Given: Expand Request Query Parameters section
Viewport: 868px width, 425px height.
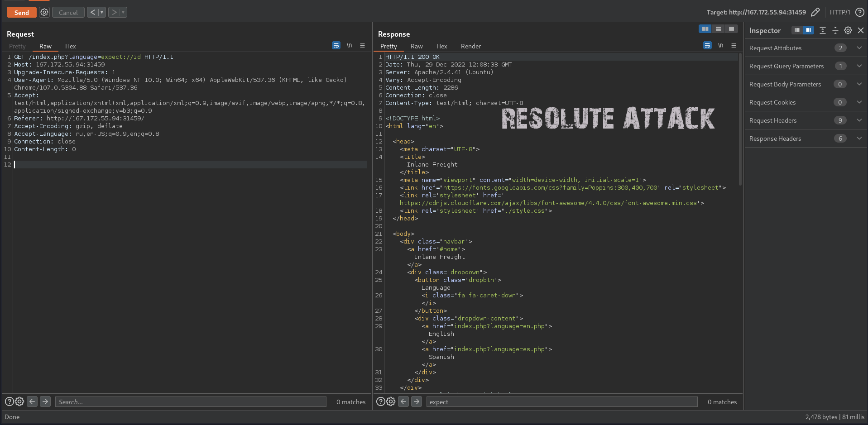Looking at the screenshot, I should (859, 66).
